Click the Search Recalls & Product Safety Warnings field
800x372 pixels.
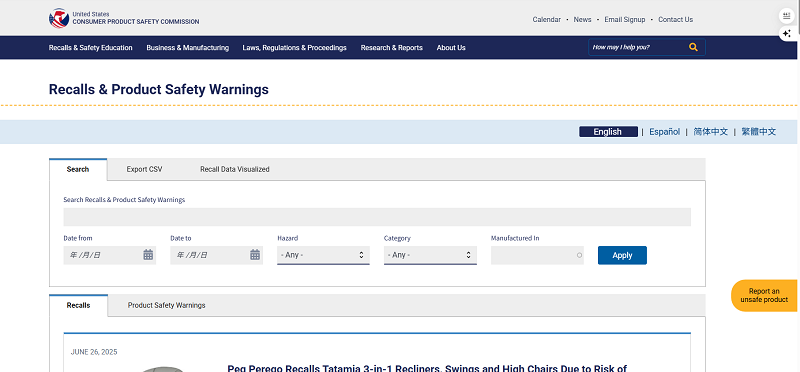point(377,217)
